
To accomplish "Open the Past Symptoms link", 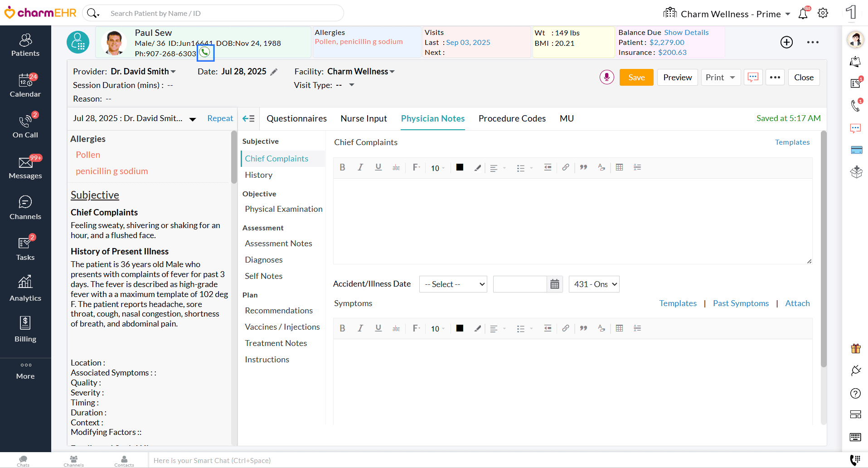I will point(741,303).
